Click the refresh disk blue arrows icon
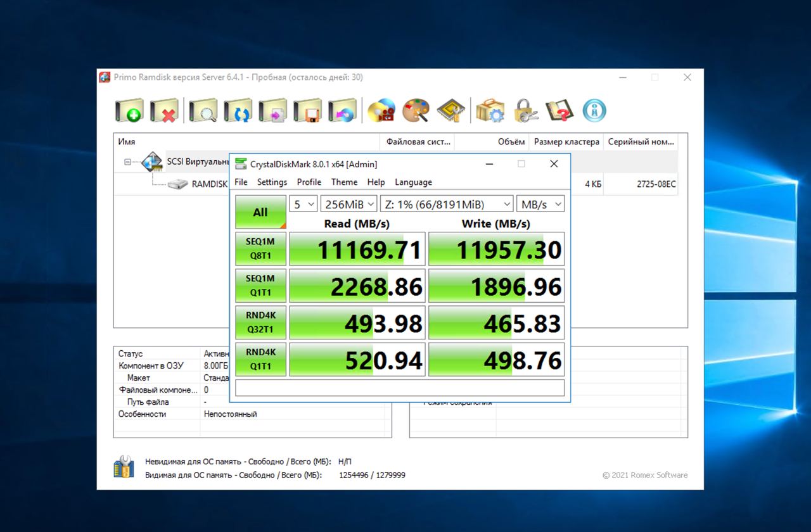 coord(238,111)
